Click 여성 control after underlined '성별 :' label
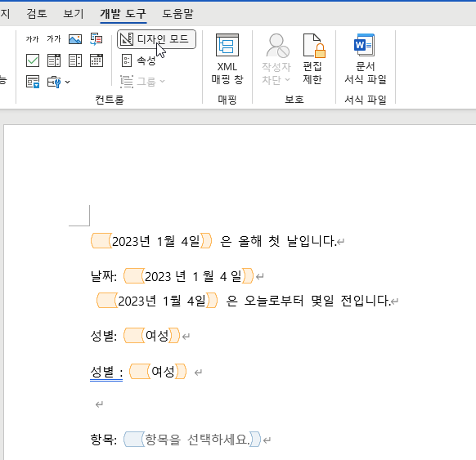 pos(158,372)
